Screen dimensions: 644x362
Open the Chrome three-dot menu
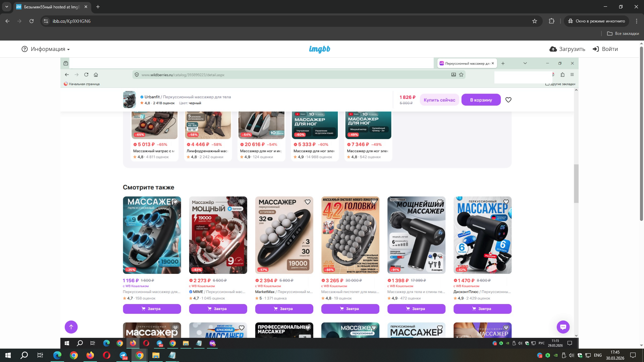[637, 21]
